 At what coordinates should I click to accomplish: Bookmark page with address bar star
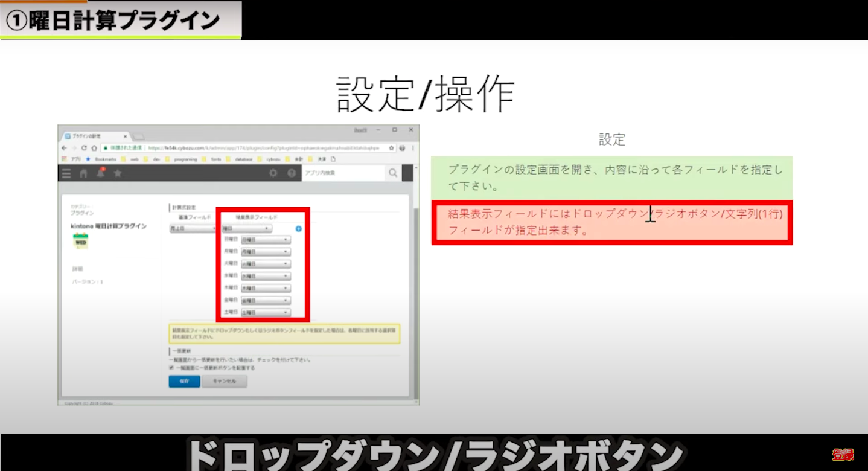tap(391, 148)
